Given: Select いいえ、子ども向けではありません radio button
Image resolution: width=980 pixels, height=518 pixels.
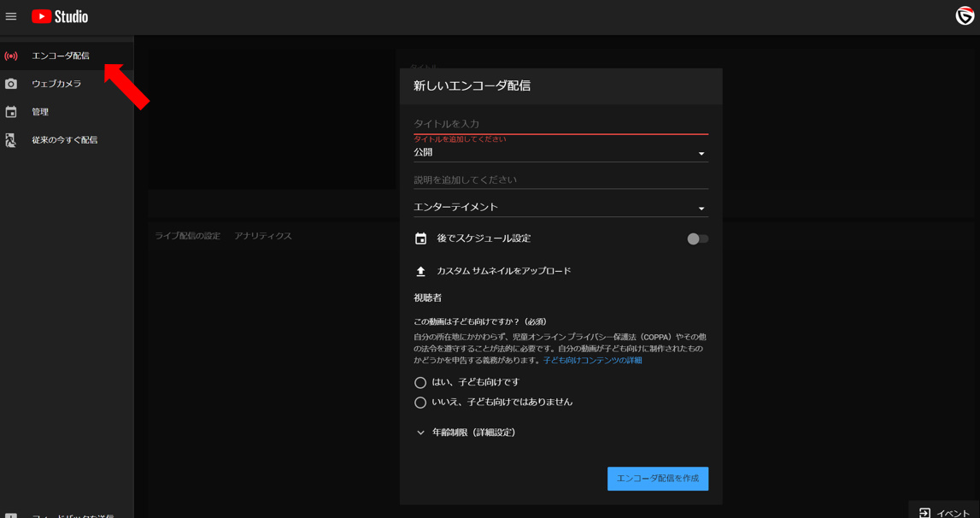Looking at the screenshot, I should pyautogui.click(x=420, y=403).
